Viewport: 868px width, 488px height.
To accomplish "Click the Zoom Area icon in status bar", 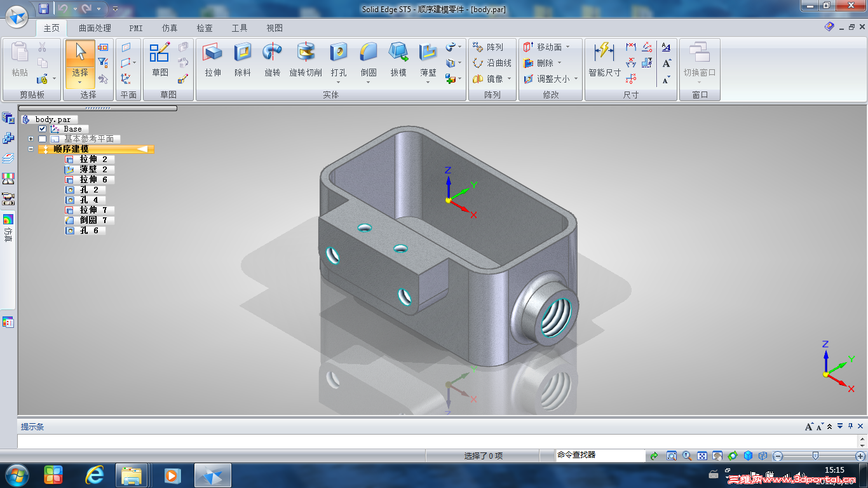I will coord(672,456).
